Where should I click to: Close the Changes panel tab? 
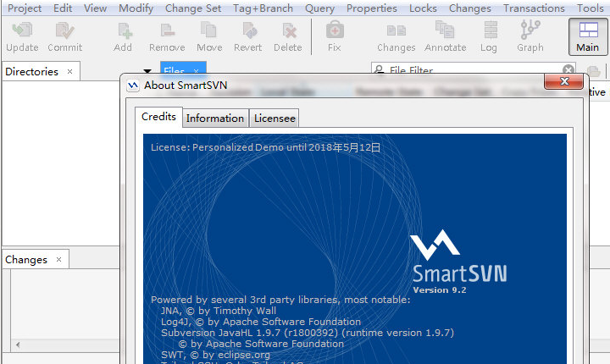(58, 260)
